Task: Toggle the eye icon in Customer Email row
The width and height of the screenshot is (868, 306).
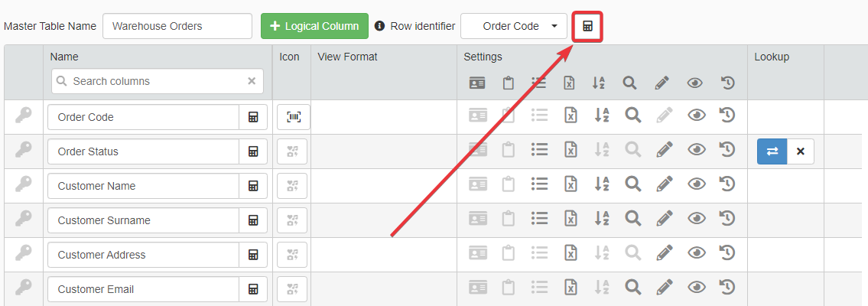Action: pyautogui.click(x=696, y=288)
